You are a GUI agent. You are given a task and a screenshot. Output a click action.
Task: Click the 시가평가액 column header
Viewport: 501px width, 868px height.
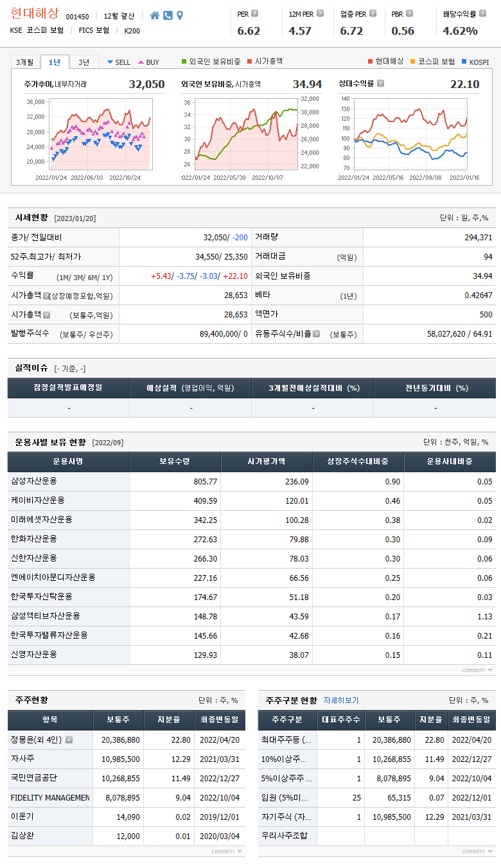267,461
